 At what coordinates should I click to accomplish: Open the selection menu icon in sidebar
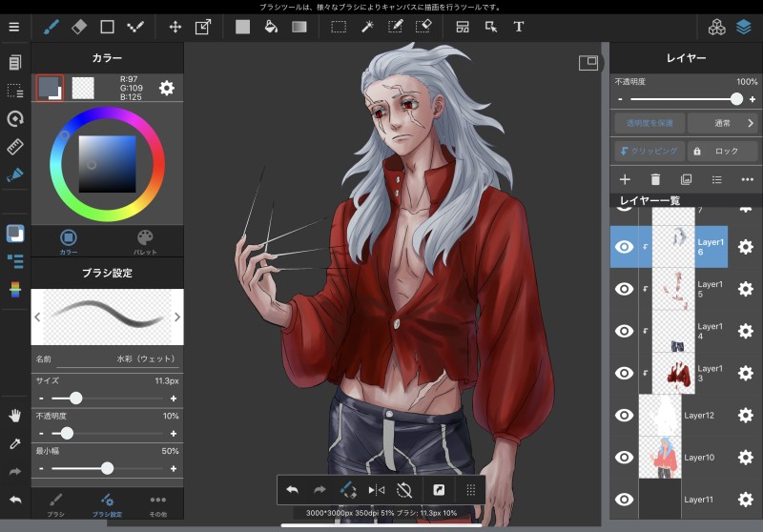(x=15, y=91)
